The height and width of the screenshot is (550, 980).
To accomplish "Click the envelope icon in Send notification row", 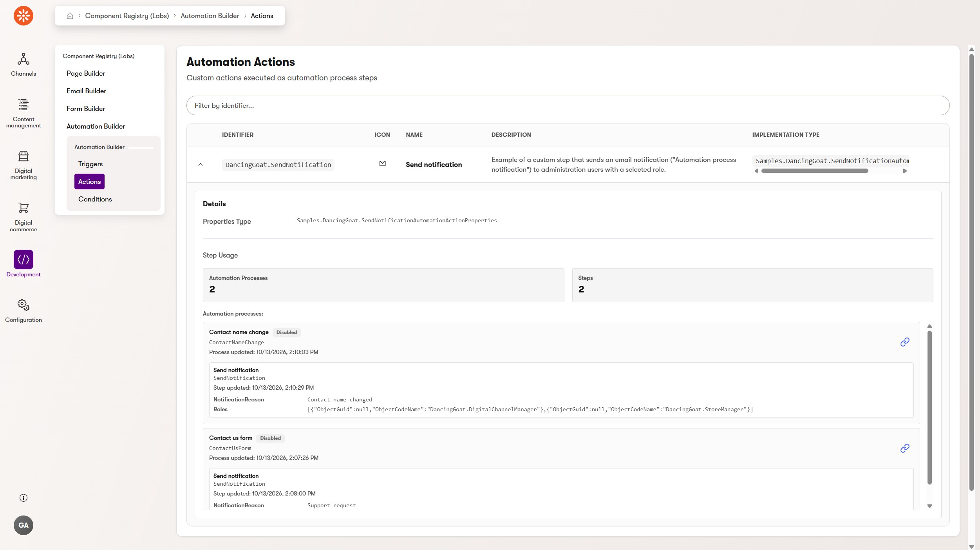I will (x=383, y=163).
